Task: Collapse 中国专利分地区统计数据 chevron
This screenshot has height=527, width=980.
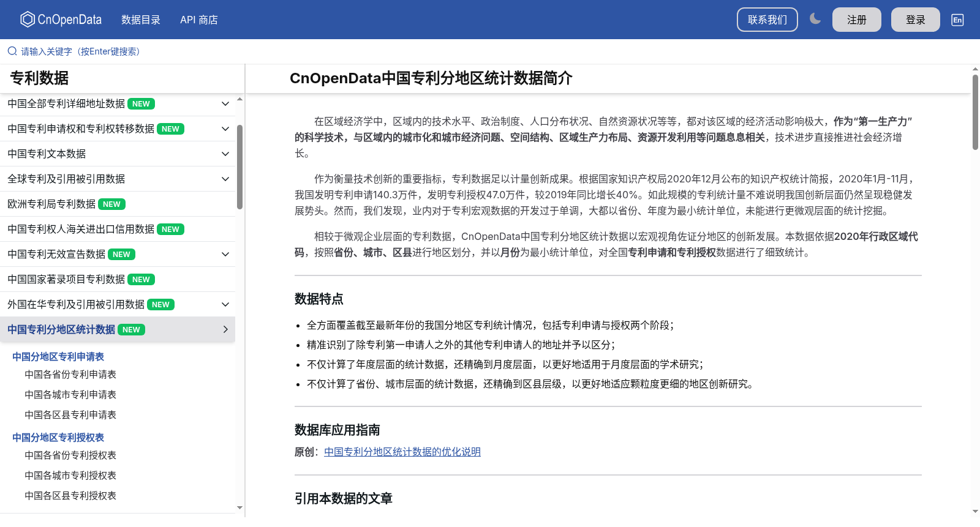Action: point(225,330)
